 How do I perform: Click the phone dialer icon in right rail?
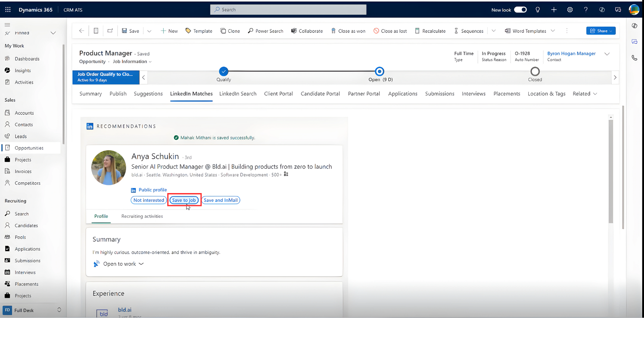coord(634,58)
